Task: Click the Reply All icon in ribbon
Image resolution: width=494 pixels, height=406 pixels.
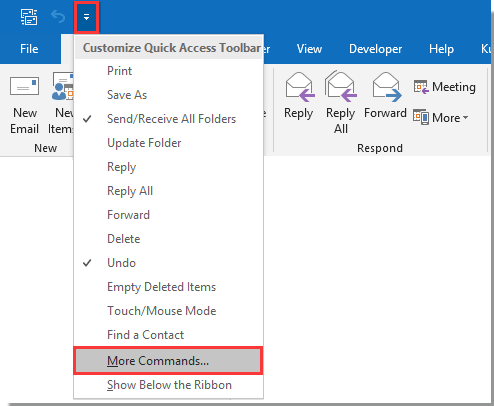Action: pos(340,86)
